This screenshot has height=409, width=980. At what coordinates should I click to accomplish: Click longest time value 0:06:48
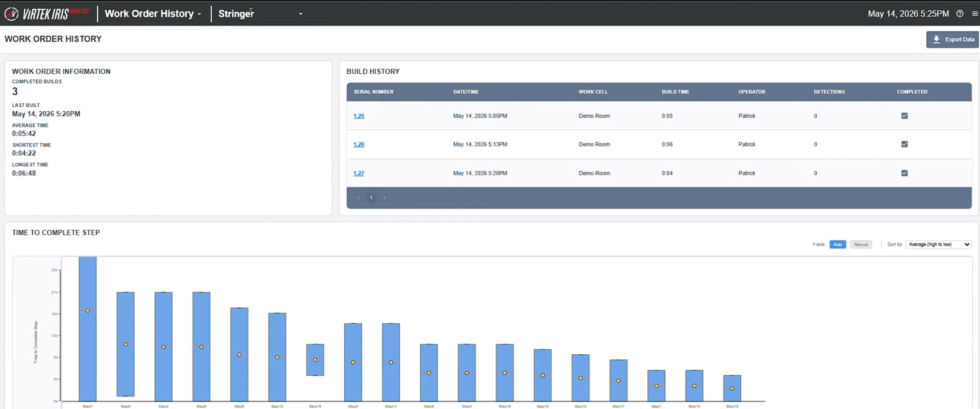click(x=24, y=173)
